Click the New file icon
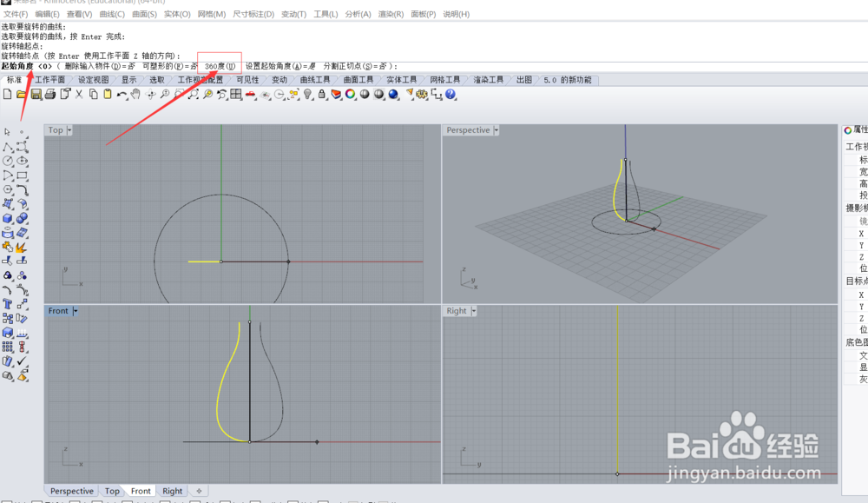Image resolution: width=868 pixels, height=503 pixels. (7, 94)
